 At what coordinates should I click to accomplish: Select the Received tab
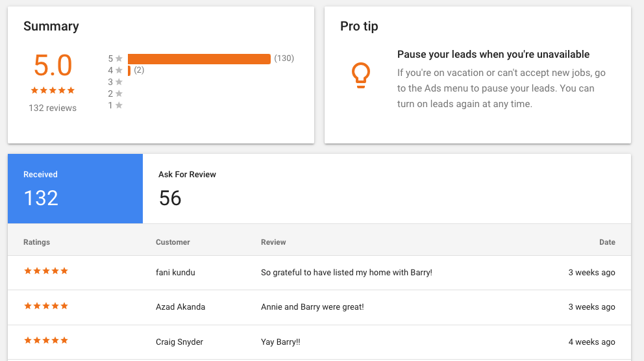75,188
